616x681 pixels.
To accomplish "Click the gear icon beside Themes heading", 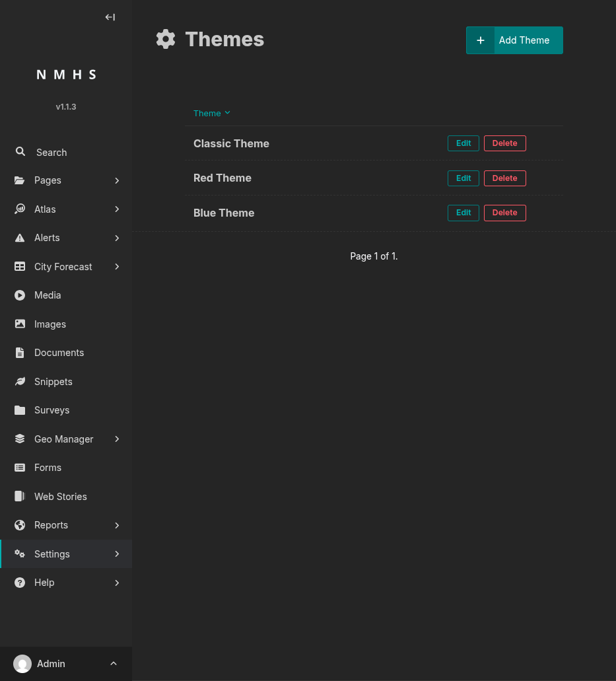I will point(166,40).
